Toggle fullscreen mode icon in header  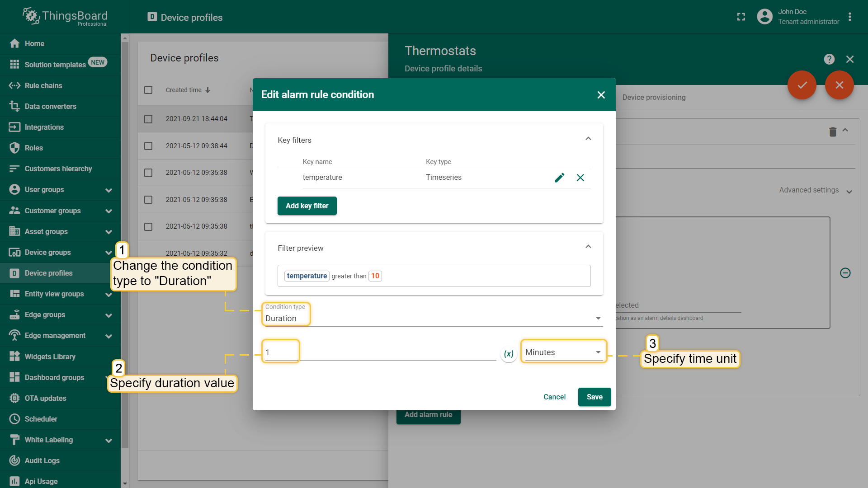coord(741,17)
